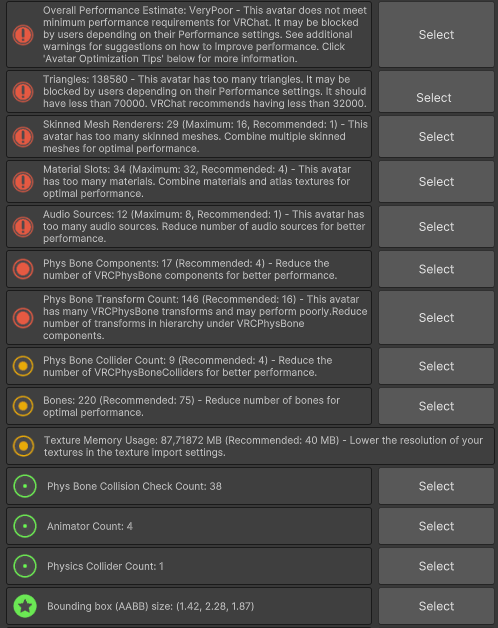This screenshot has width=498, height=628.
Task: Click the error icon for Skinned Mesh Renderers
Action: (23, 137)
